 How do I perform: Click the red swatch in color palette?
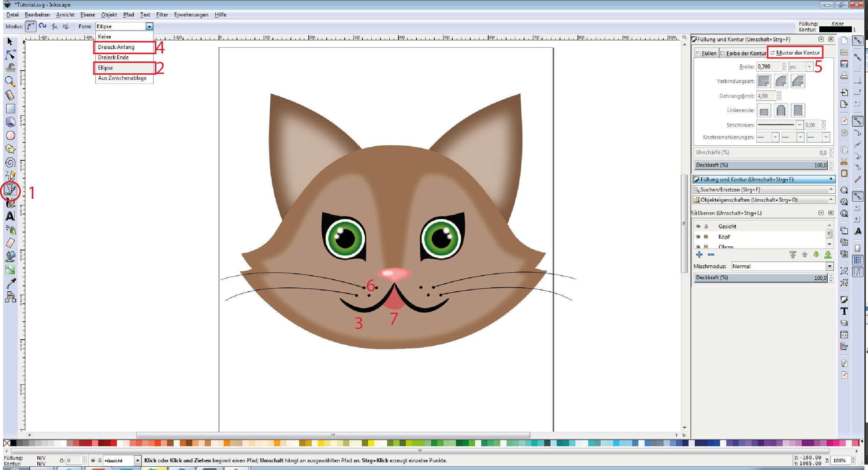pyautogui.click(x=114, y=443)
